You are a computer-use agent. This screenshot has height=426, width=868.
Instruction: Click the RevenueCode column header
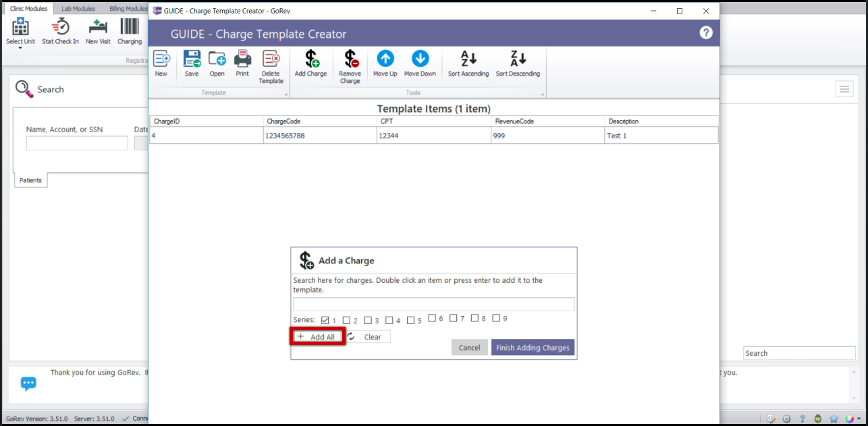(548, 122)
